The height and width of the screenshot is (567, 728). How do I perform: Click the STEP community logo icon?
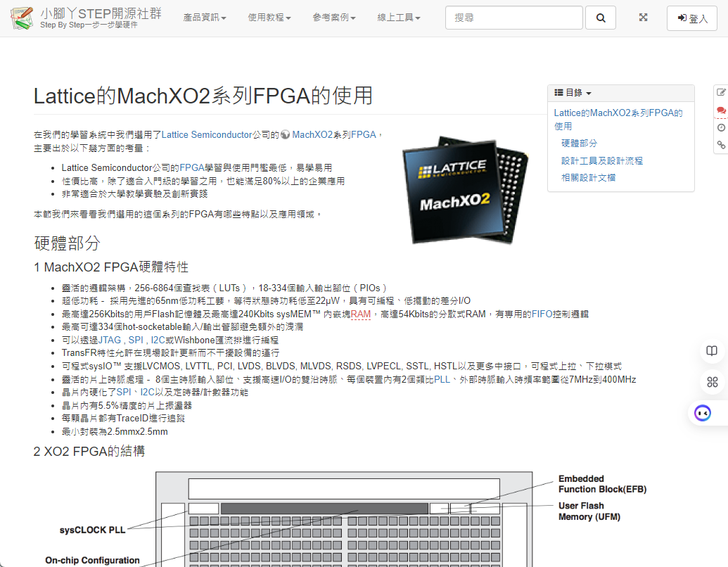[x=21, y=18]
